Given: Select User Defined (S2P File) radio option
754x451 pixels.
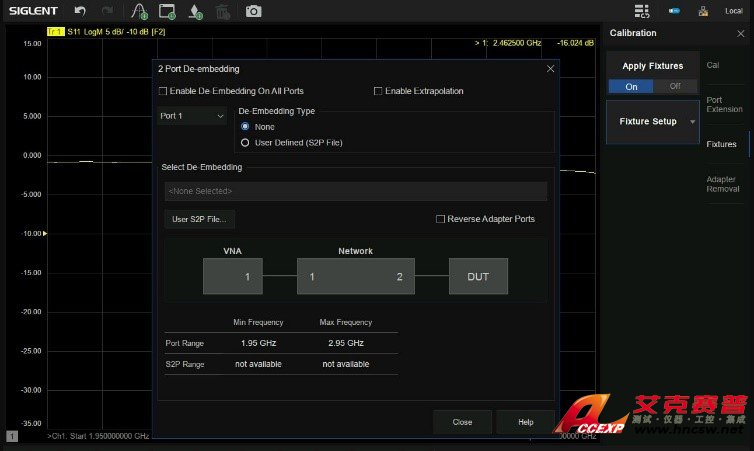Looking at the screenshot, I should tap(245, 143).
